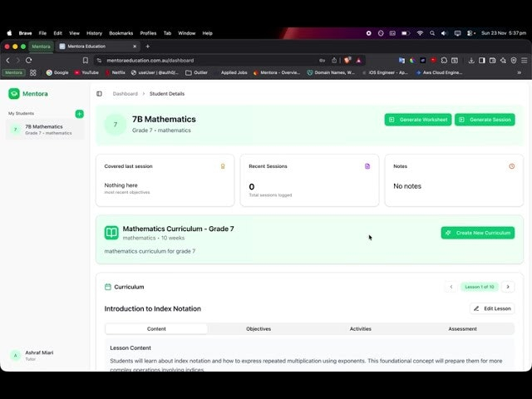Image resolution: width=532 pixels, height=399 pixels.
Task: Switch to the Assessment tab
Action: click(462, 329)
